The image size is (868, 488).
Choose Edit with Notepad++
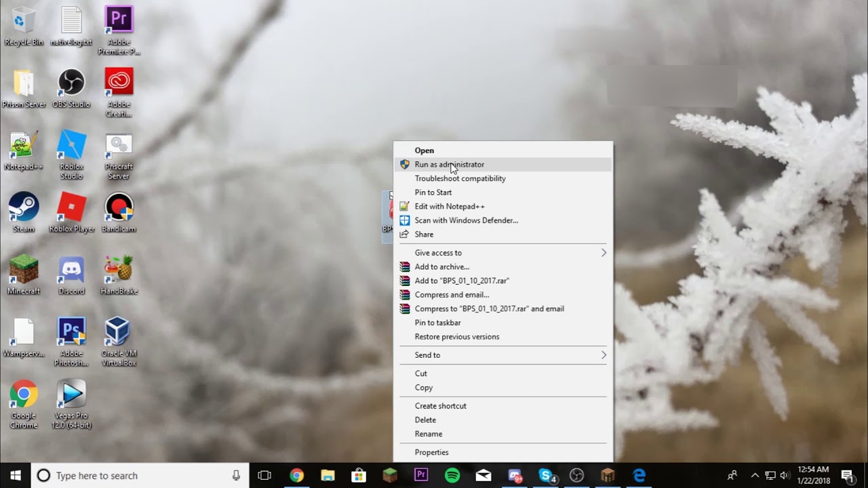[502, 206]
